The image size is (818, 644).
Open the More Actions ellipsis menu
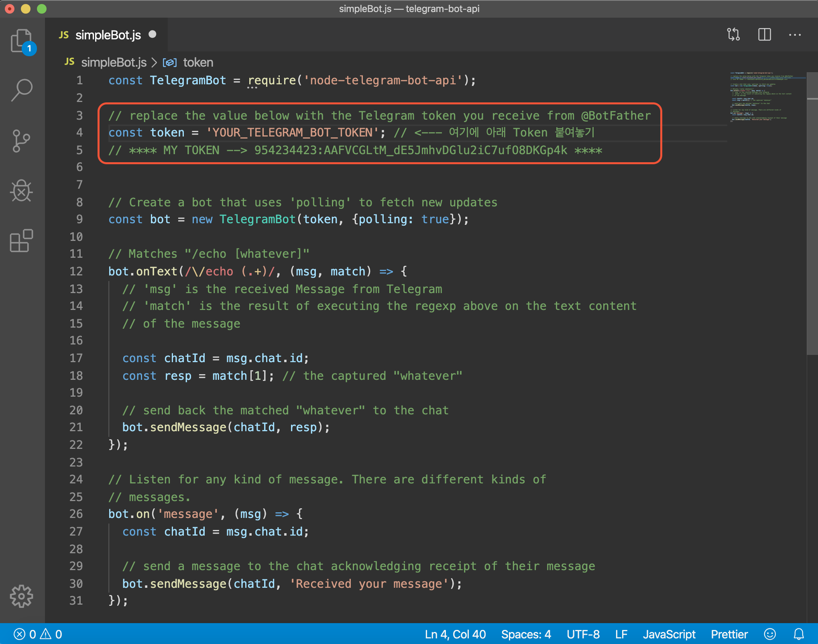(795, 35)
